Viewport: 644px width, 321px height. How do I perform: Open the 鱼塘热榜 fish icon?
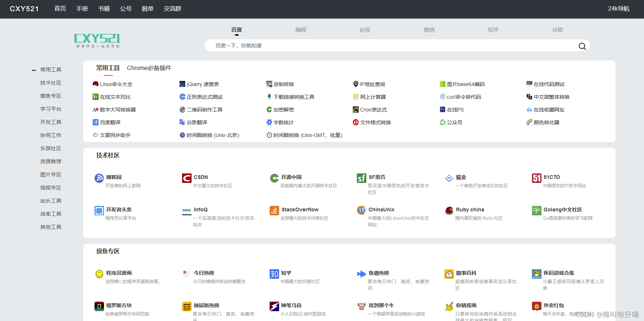(x=362, y=274)
